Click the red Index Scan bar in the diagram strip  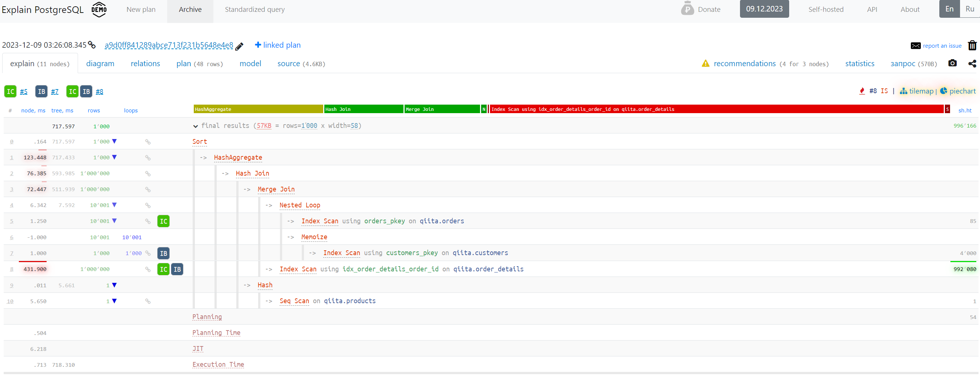click(723, 109)
